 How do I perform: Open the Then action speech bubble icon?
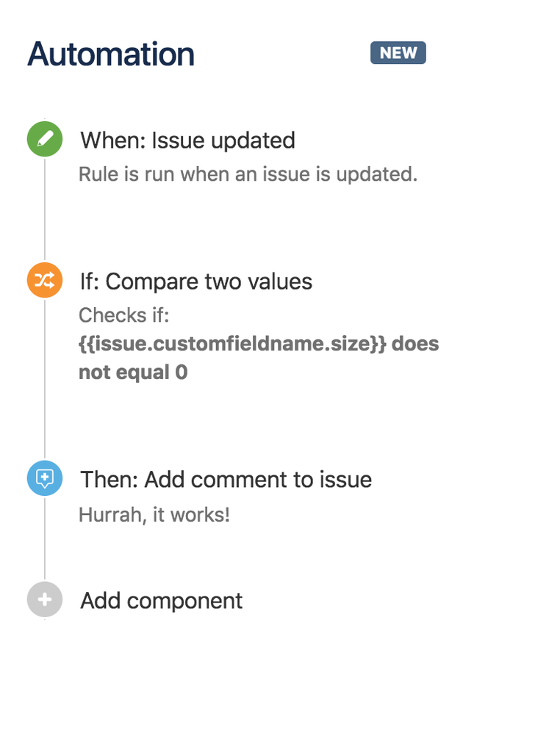coord(44,478)
